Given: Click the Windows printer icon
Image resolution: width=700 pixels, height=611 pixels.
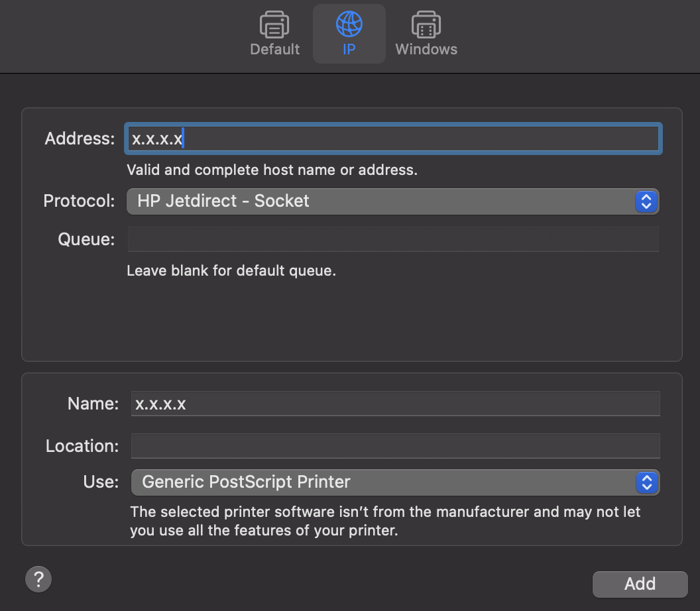Looking at the screenshot, I should [x=426, y=25].
